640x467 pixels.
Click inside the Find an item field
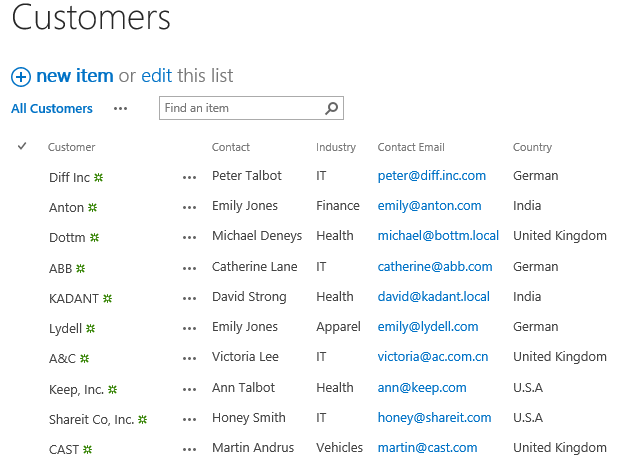click(x=242, y=108)
